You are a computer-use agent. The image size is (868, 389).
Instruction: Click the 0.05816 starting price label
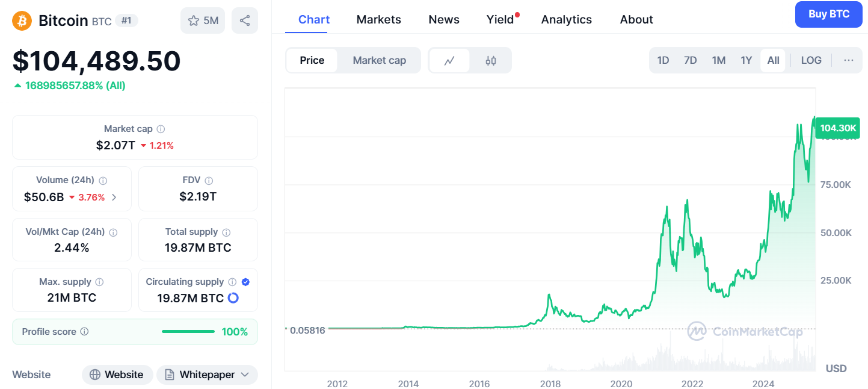[307, 330]
